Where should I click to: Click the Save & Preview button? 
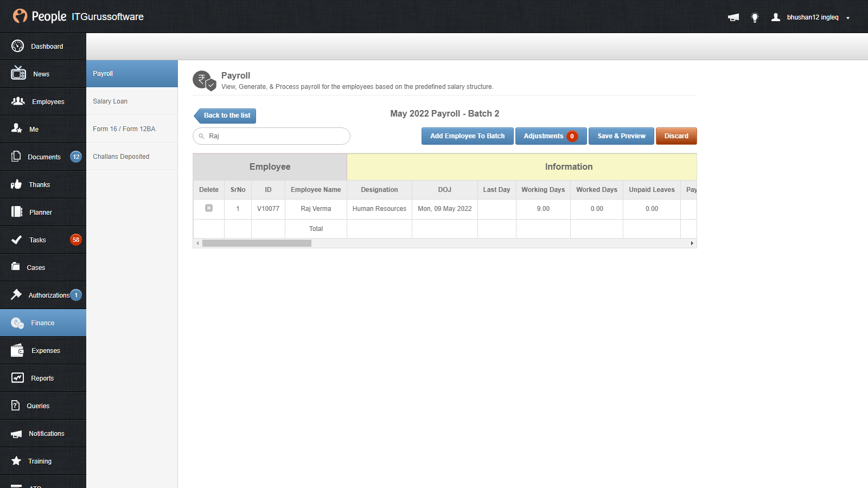[621, 136]
